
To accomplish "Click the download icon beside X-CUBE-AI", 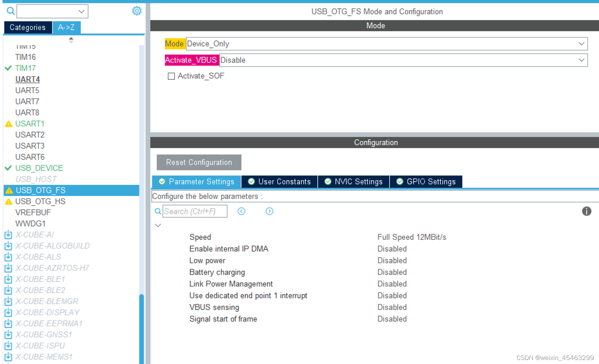I will 8,234.
